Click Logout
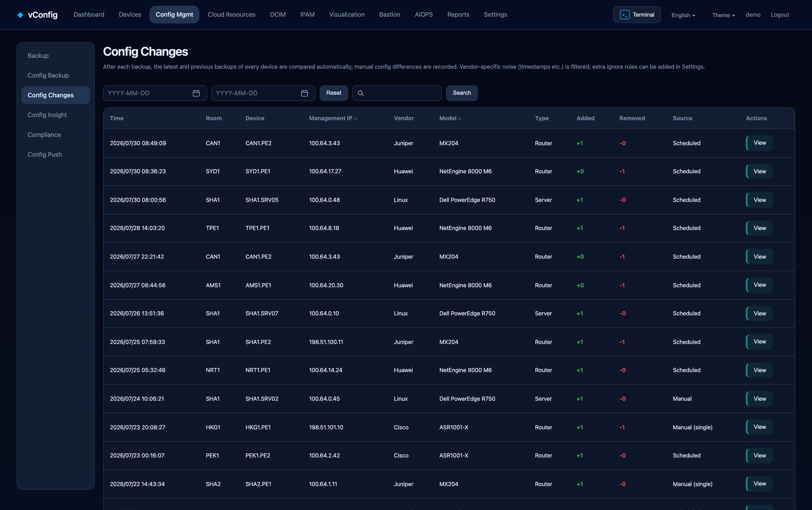The image size is (812, 510). pyautogui.click(x=780, y=15)
